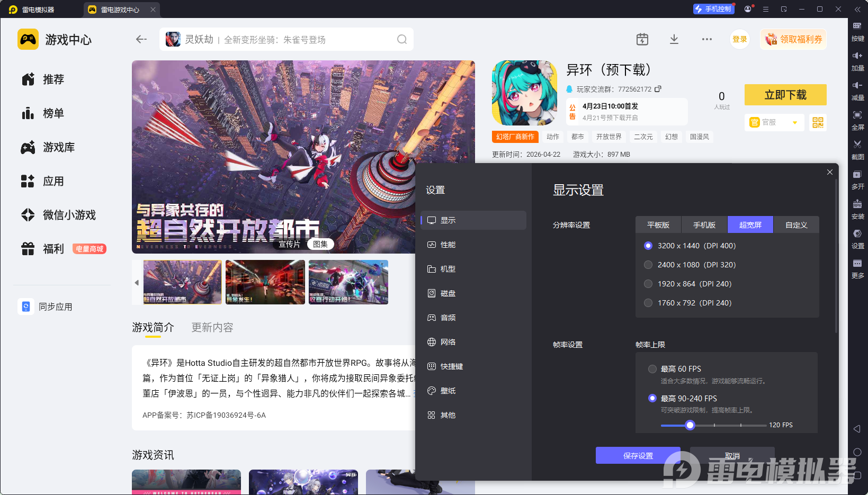The width and height of the screenshot is (868, 495).
Task: Select the 2400 x 1080 resolution
Action: point(648,265)
